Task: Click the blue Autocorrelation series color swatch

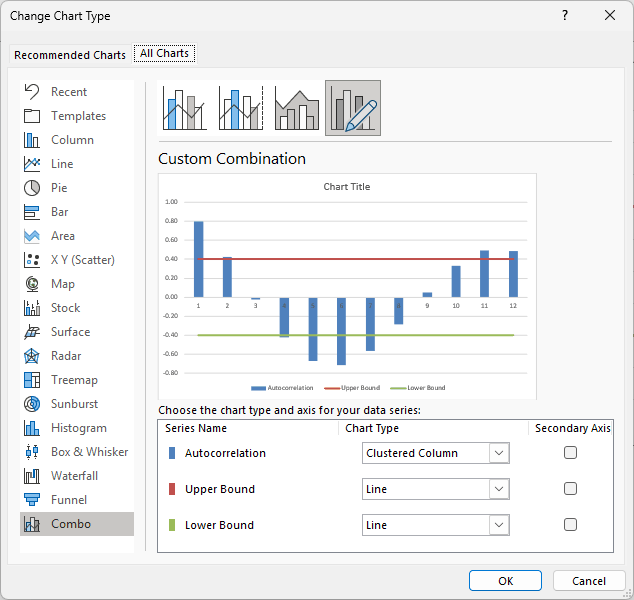Action: tap(172, 453)
